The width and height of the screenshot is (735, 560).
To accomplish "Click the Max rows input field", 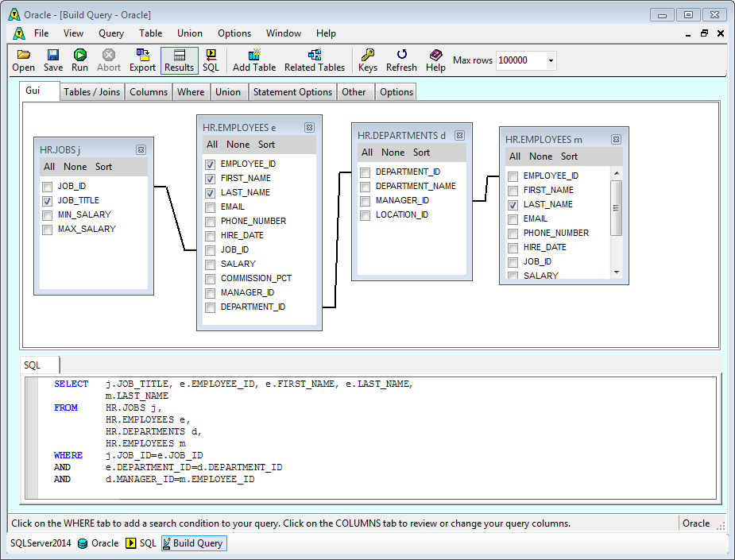I will (520, 60).
